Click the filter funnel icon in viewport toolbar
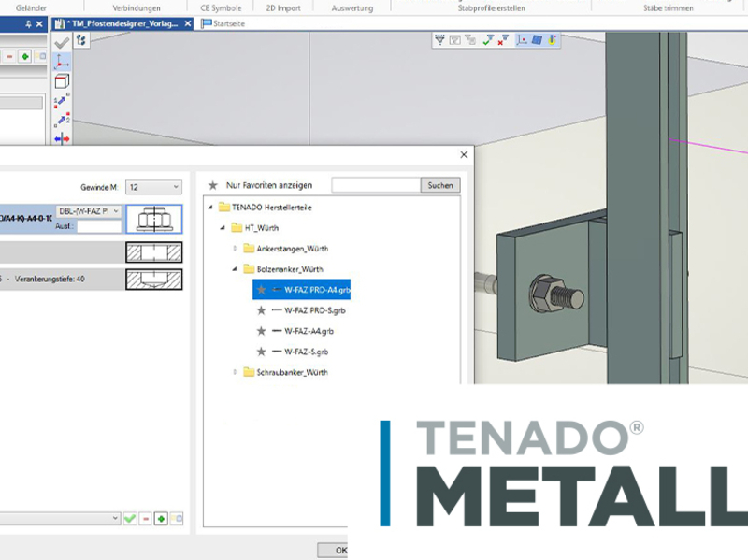The height and width of the screenshot is (560, 748). (x=440, y=40)
